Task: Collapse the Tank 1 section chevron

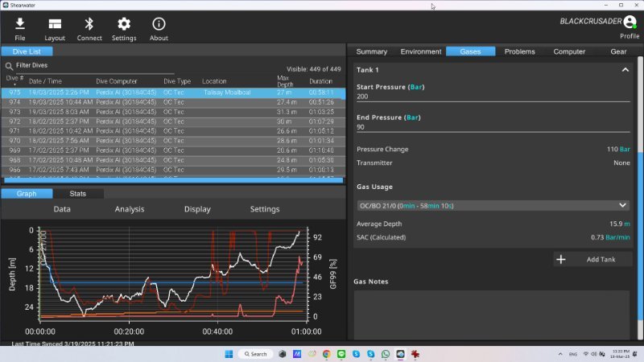Action: [x=625, y=70]
